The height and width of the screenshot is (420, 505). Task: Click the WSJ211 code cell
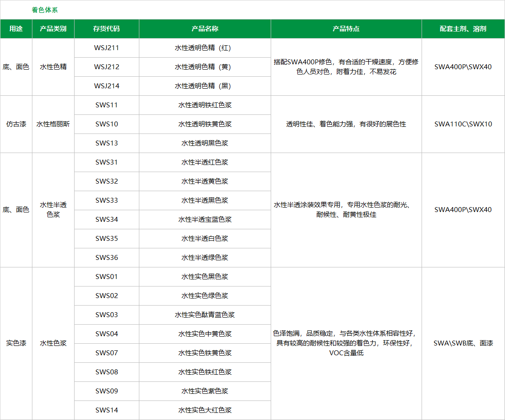point(107,48)
